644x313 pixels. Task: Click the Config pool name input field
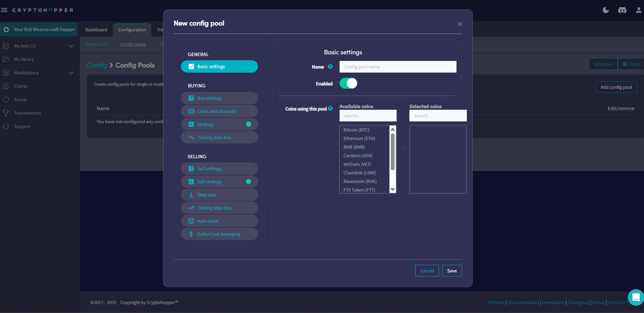click(398, 67)
